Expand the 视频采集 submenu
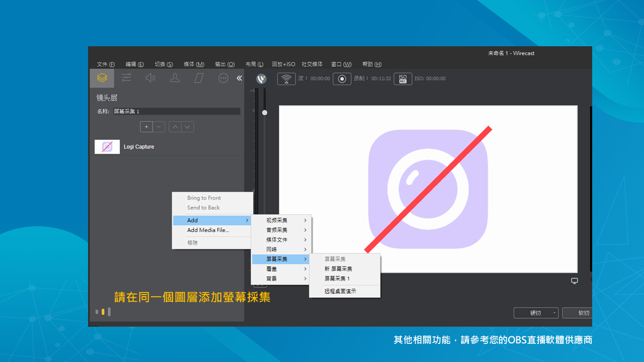The height and width of the screenshot is (362, 644). tap(281, 220)
